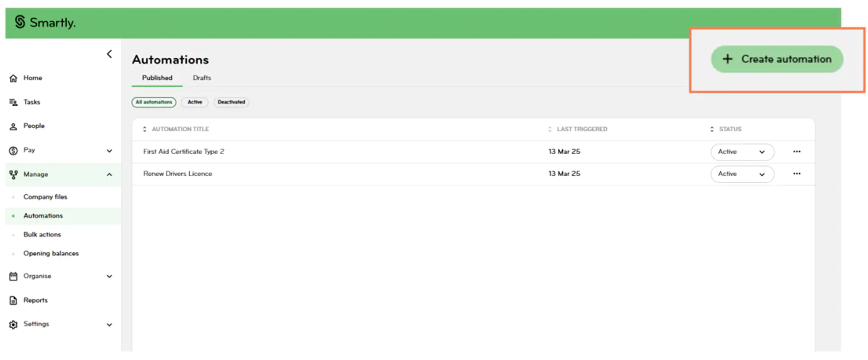The image size is (868, 360).
Task: Click last triggered date for Renew Drivers Licence
Action: coord(564,174)
